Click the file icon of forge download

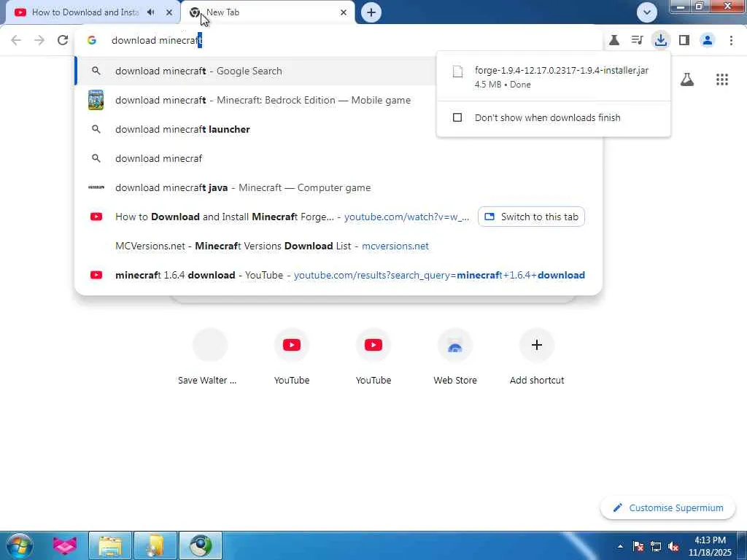pyautogui.click(x=457, y=71)
